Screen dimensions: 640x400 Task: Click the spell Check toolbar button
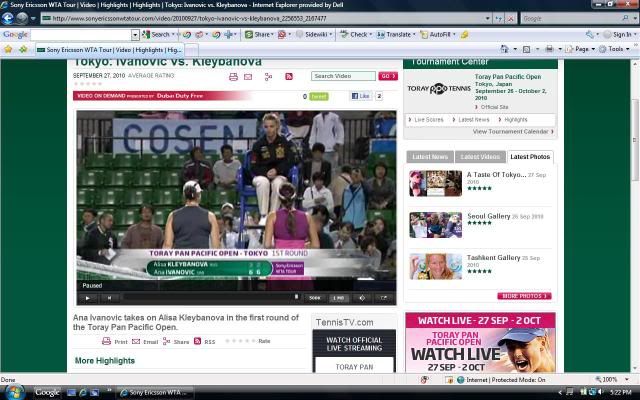click(x=354, y=35)
